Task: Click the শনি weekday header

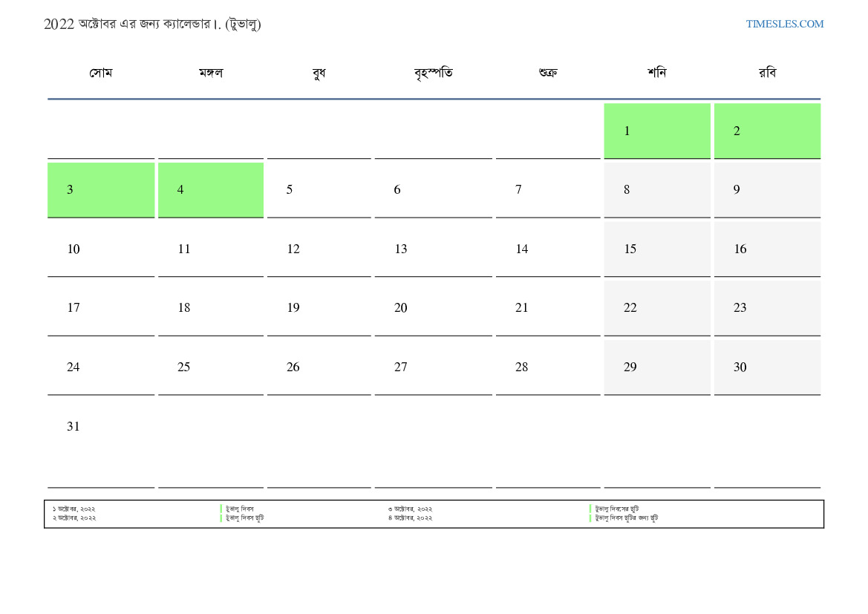Action: (x=656, y=73)
